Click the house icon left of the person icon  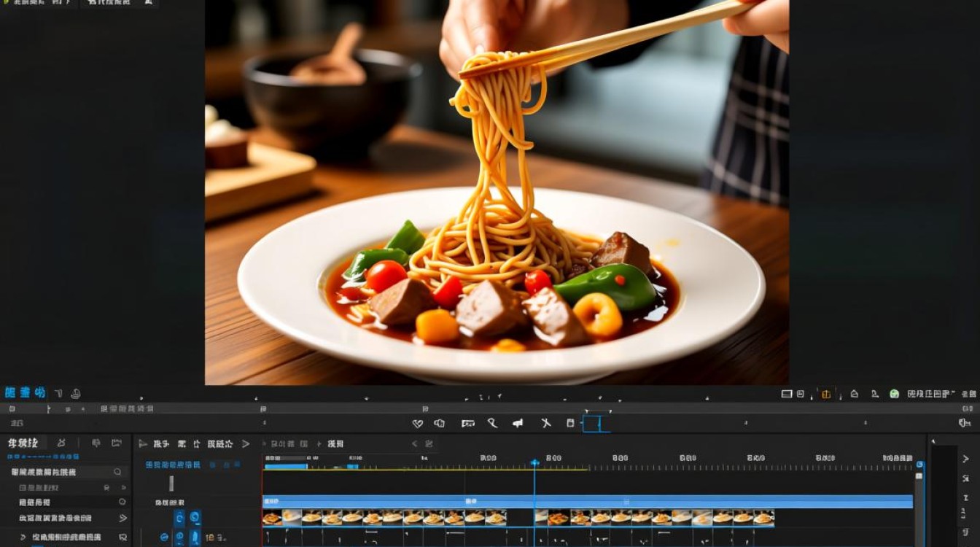[x=854, y=394]
